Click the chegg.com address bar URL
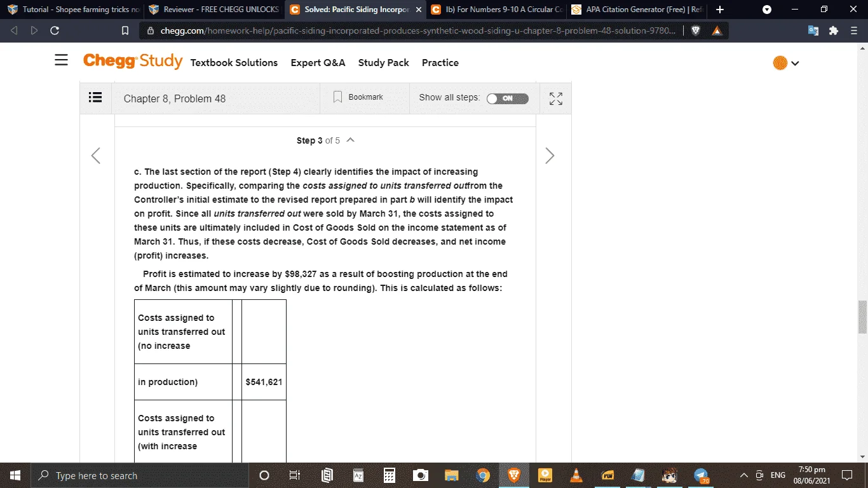Image resolution: width=868 pixels, height=488 pixels. 417,30
